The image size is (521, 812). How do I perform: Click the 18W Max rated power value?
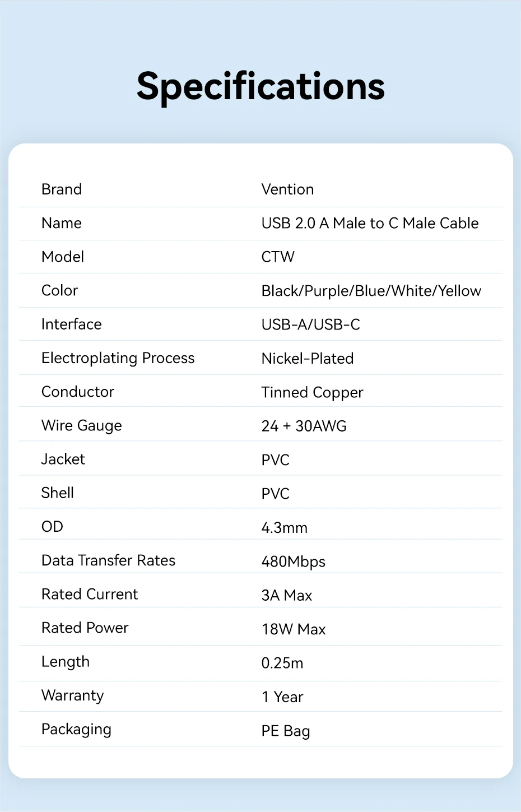(x=293, y=629)
